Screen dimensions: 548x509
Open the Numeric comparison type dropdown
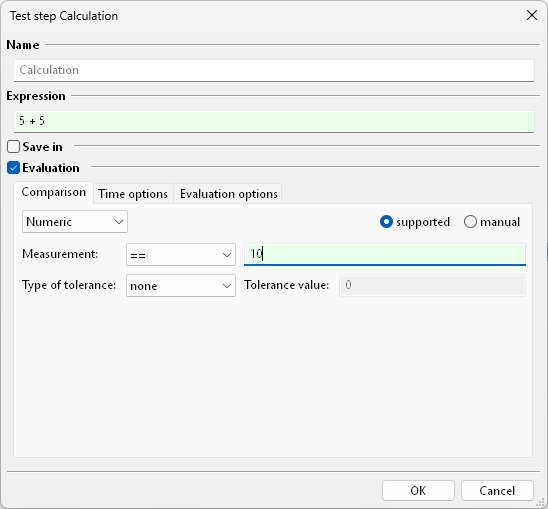pyautogui.click(x=75, y=222)
